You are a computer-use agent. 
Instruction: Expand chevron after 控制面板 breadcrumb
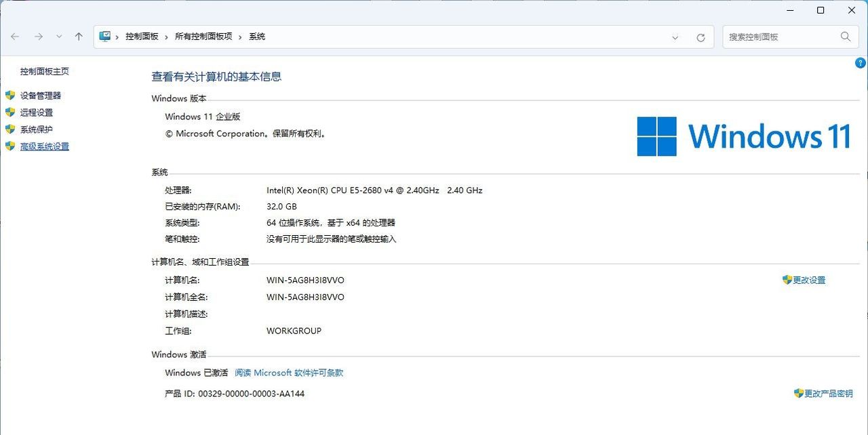tap(167, 37)
